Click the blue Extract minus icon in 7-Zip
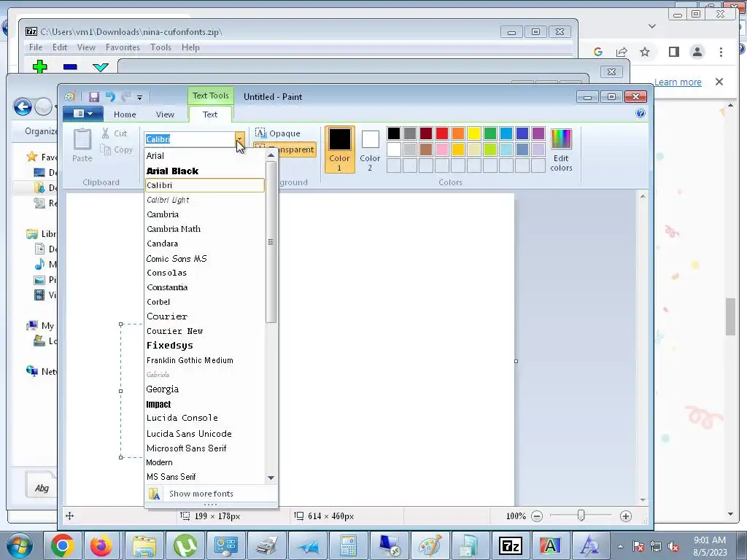The height and width of the screenshot is (560, 747). (70, 67)
